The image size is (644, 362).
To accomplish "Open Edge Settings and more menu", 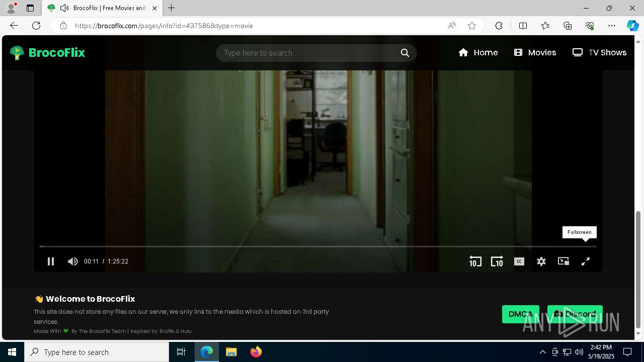I will (x=612, y=26).
